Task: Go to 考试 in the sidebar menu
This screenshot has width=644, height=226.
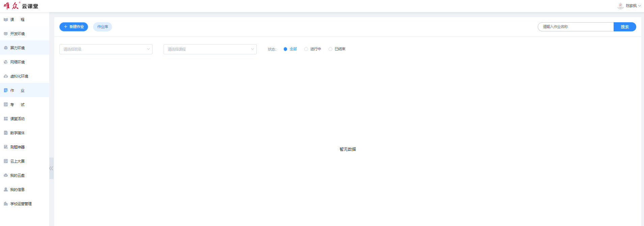Action: click(17, 105)
